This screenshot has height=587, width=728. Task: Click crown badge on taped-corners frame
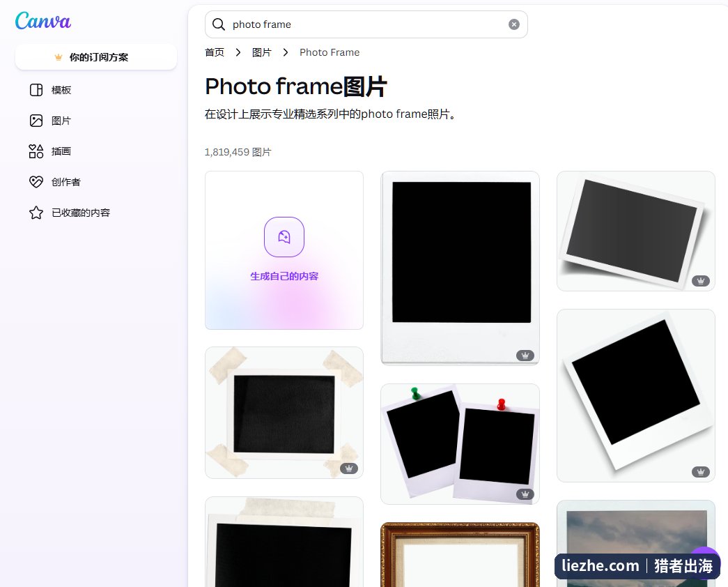point(349,468)
